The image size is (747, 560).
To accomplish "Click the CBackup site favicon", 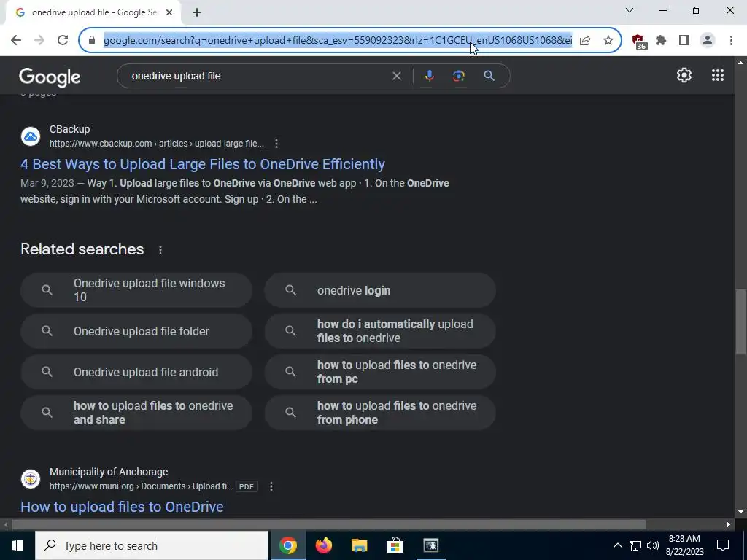I will click(x=31, y=136).
